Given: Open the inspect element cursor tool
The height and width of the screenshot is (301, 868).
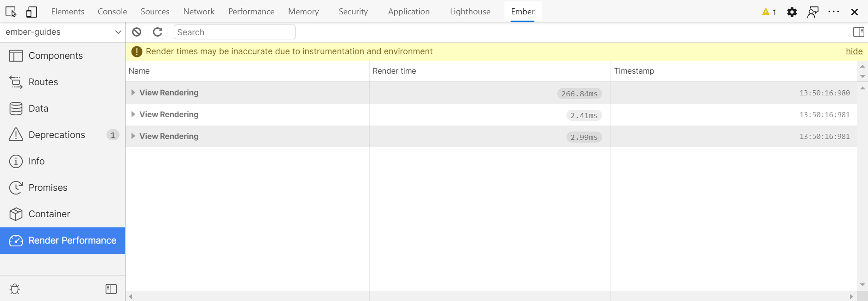Looking at the screenshot, I should pos(11,12).
